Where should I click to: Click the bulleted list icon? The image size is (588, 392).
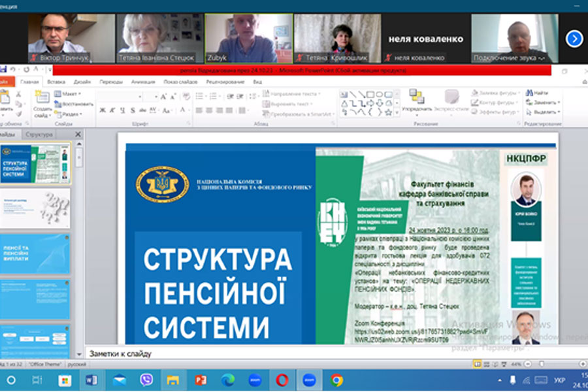(x=200, y=96)
